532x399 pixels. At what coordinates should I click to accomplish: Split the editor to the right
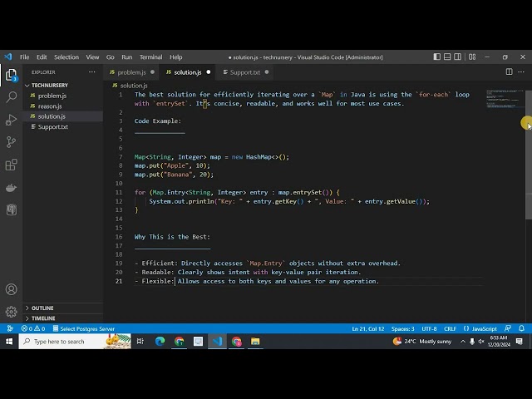(509, 72)
